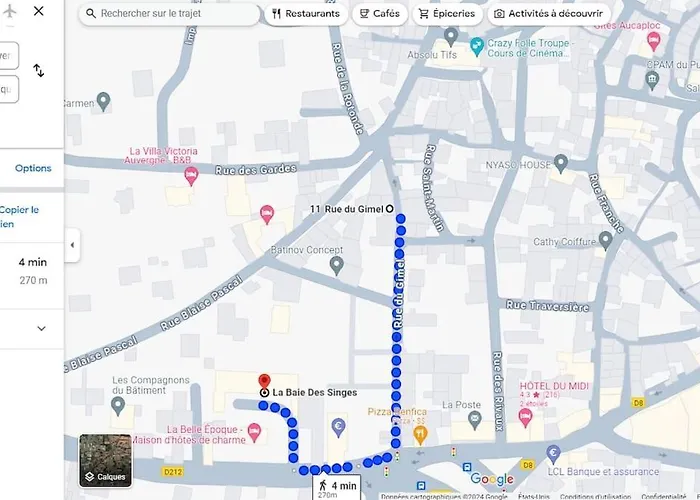Click the Batinov Concept marker
This screenshot has height=500, width=700.
[337, 265]
